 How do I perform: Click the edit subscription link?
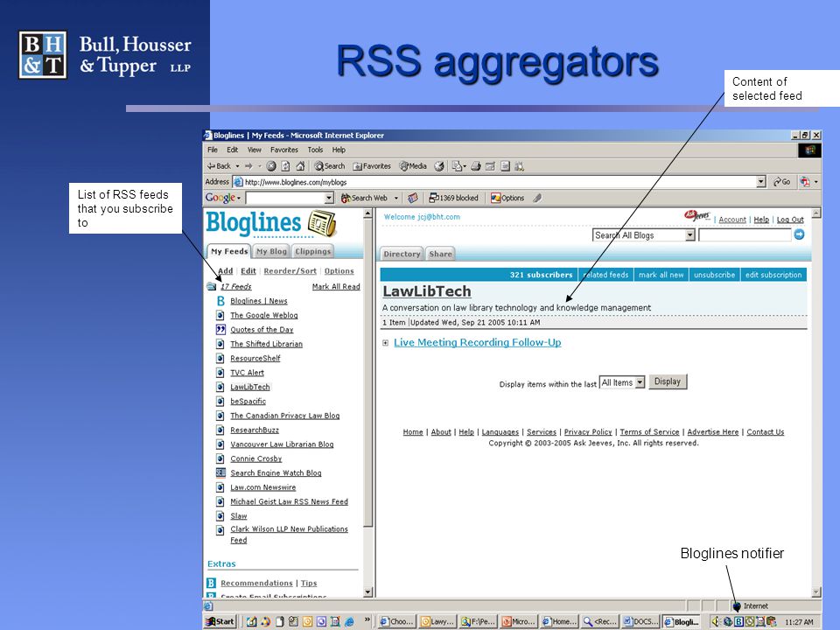coord(773,275)
